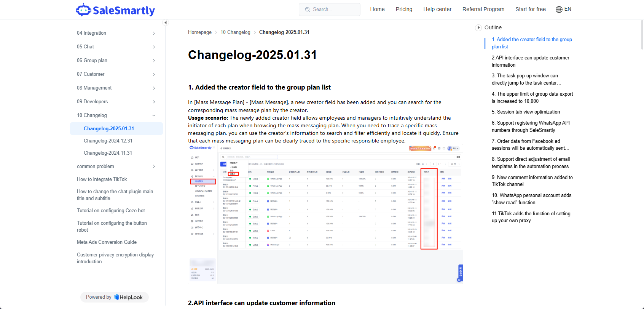This screenshot has height=309, width=644.
Task: Open the Referral Program page
Action: click(x=483, y=10)
